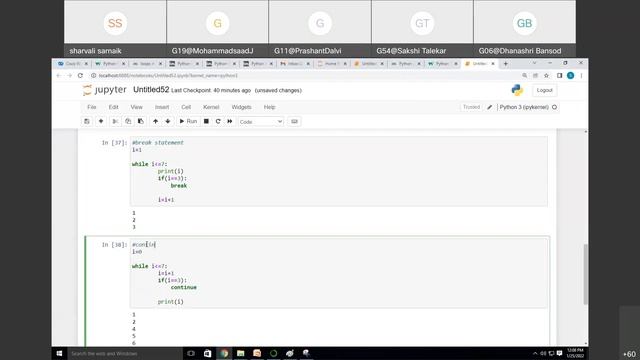This screenshot has width=640, height=360.
Task: Save and checkpoint the notebook
Action: tap(87, 121)
